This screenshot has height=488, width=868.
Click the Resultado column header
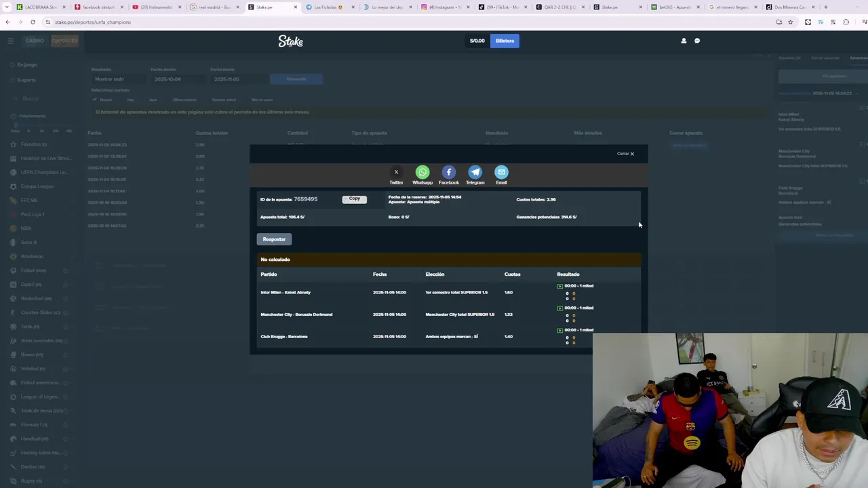(568, 274)
